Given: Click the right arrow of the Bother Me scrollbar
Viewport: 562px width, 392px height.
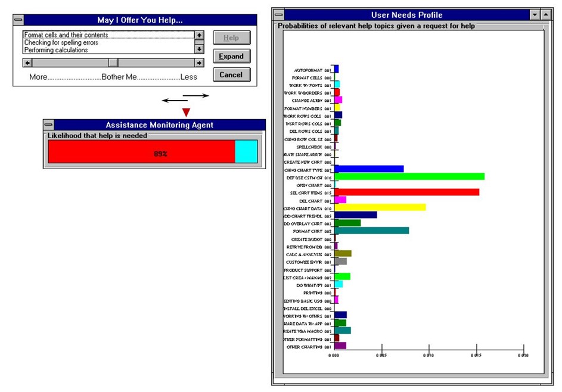Looking at the screenshot, I should pos(199,63).
